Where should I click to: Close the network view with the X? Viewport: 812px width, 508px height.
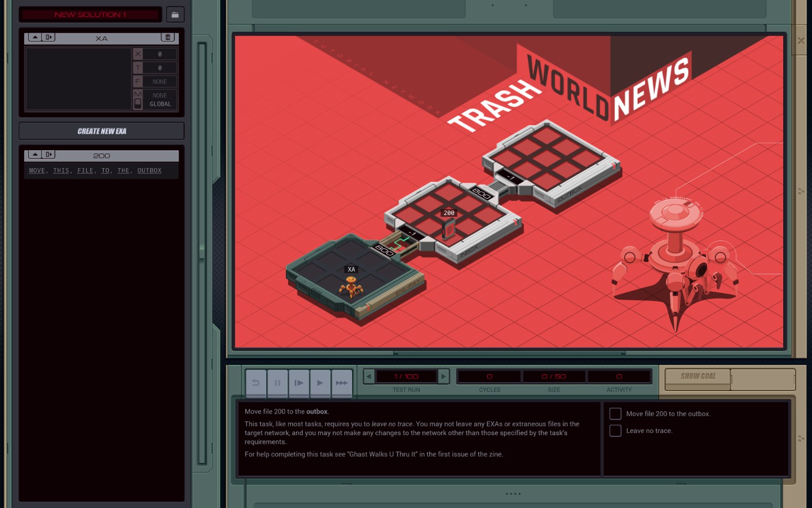801,41
